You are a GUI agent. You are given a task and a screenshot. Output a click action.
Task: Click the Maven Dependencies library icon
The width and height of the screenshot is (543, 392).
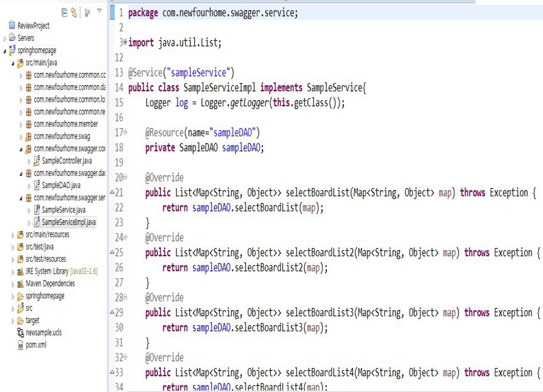point(21,283)
